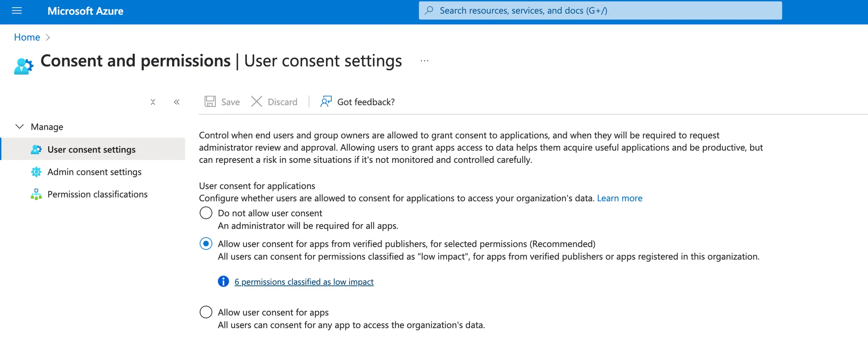The image size is (868, 341).
Task: Click the feedback person icon
Action: (326, 102)
